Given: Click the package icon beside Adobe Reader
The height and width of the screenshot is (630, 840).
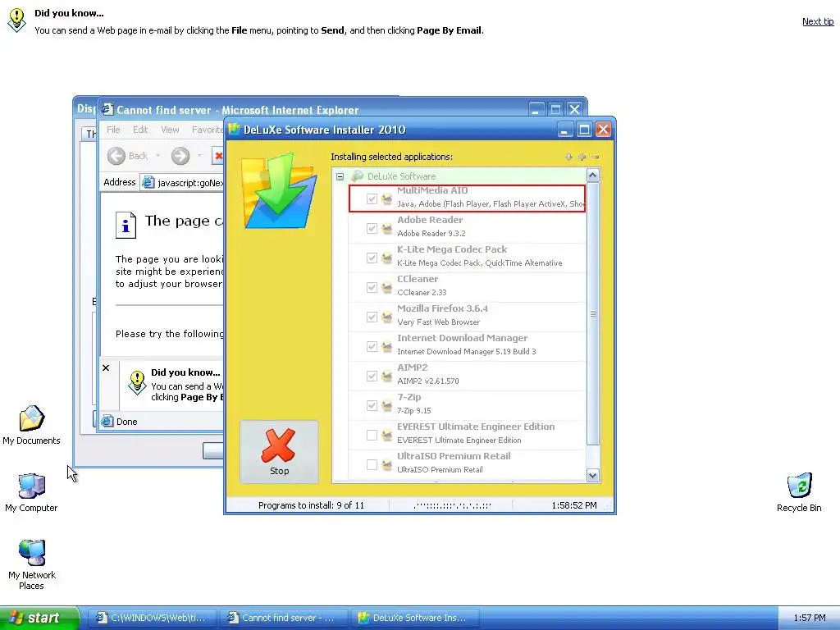Looking at the screenshot, I should [387, 228].
